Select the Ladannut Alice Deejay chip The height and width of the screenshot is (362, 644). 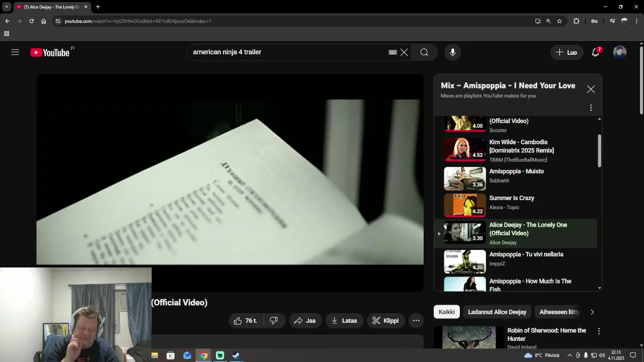point(497,312)
